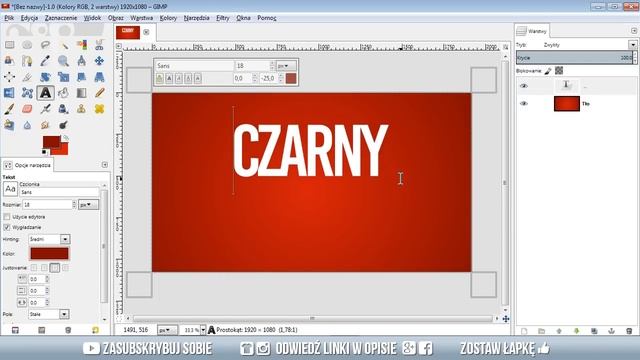Select the Free Select lasso tool
640x360 pixels.
click(45, 45)
